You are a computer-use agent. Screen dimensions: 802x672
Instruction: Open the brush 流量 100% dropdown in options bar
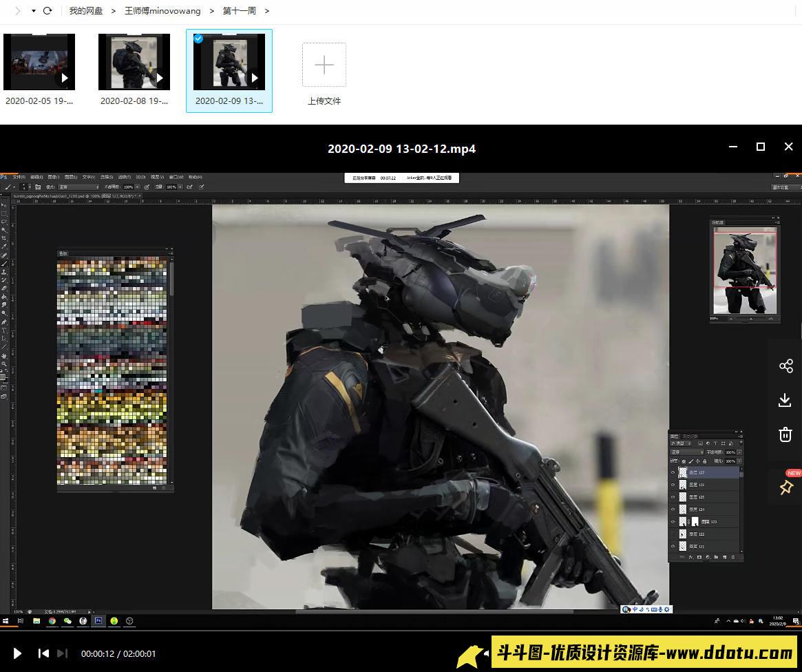coord(180,187)
